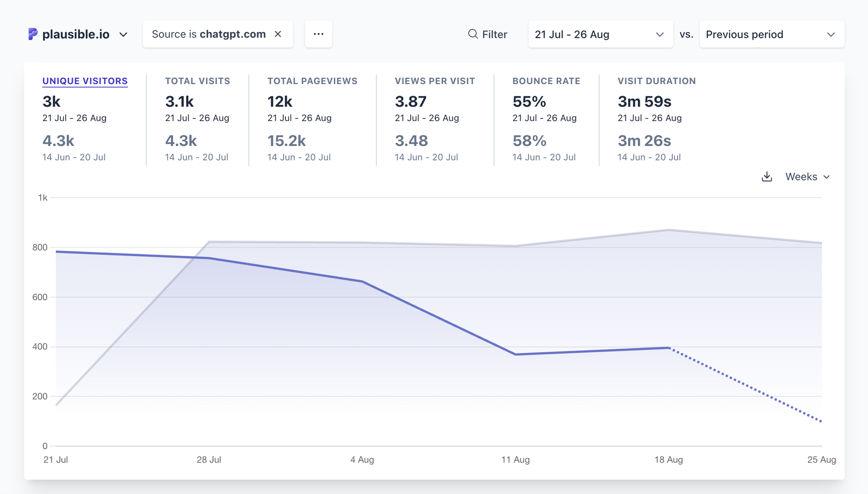This screenshot has width=868, height=494.
Task: Click the 28 Jul point on the chart
Action: click(209, 258)
